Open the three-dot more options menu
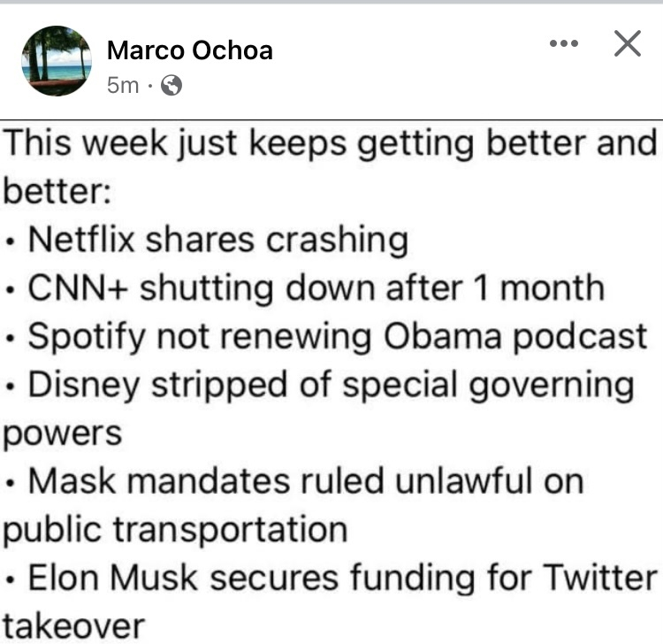Screen dimensions: 663x644 point(563,42)
